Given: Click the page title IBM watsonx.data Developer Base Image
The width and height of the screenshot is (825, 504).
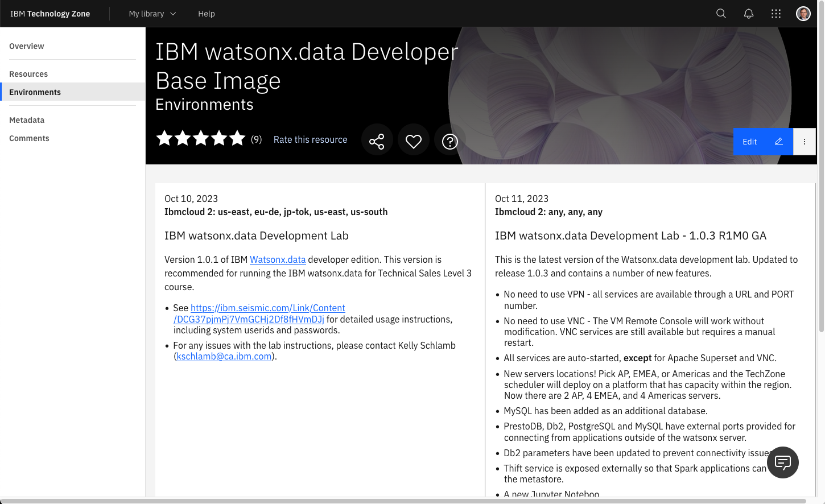Looking at the screenshot, I should 307,66.
